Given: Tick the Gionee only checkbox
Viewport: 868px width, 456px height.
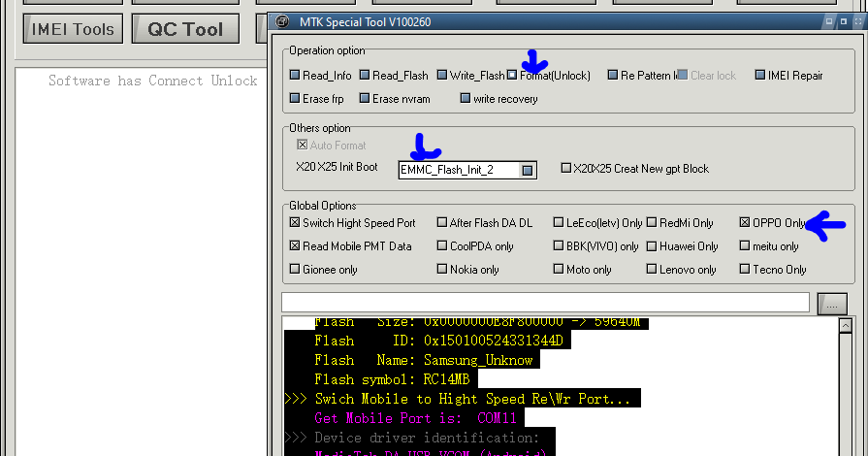Looking at the screenshot, I should 295,269.
